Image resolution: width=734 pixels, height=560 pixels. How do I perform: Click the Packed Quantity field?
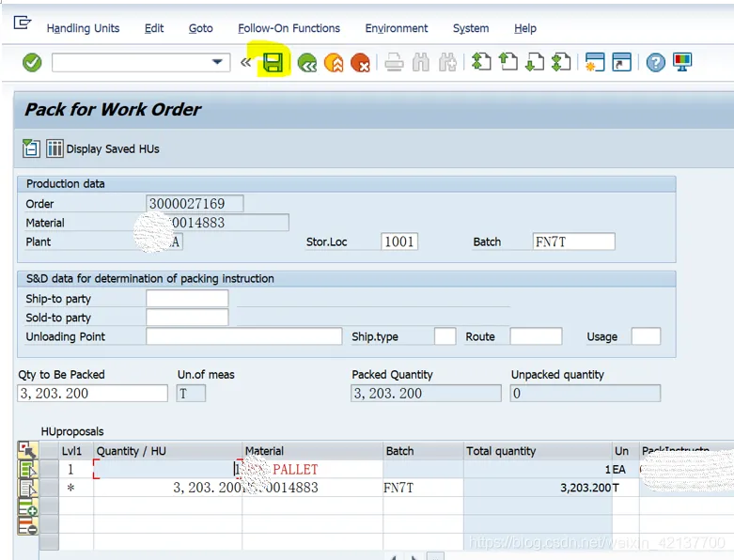pyautogui.click(x=426, y=394)
